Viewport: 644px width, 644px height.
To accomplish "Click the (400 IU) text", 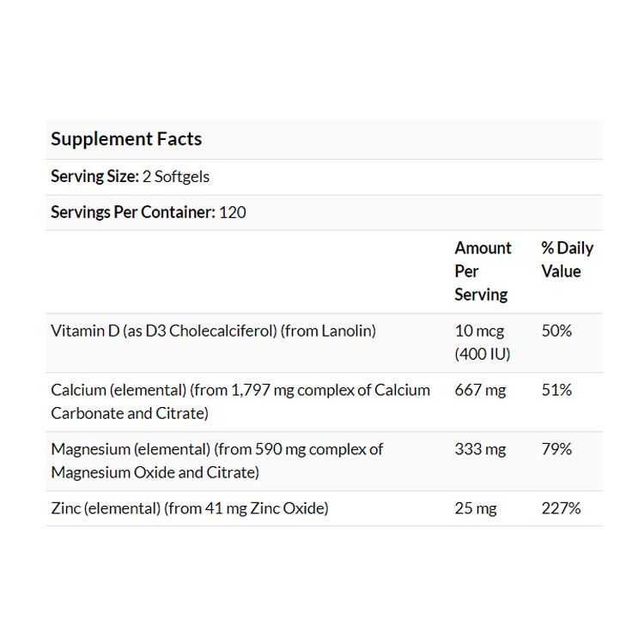I will 484,354.
